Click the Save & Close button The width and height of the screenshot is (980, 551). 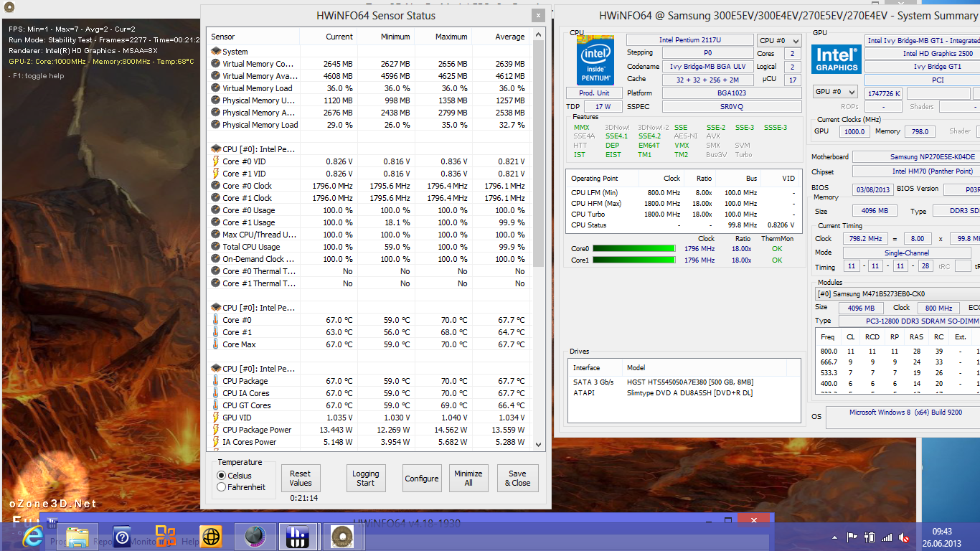coord(517,478)
